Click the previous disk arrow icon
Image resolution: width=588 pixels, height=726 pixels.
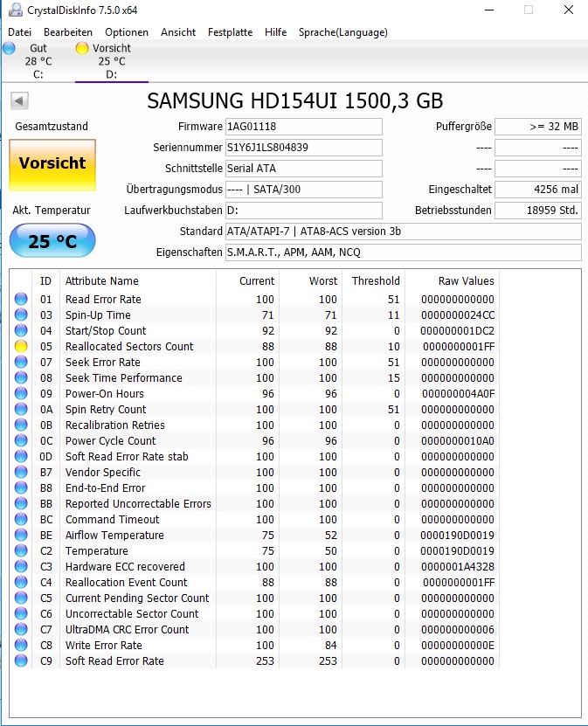19,100
